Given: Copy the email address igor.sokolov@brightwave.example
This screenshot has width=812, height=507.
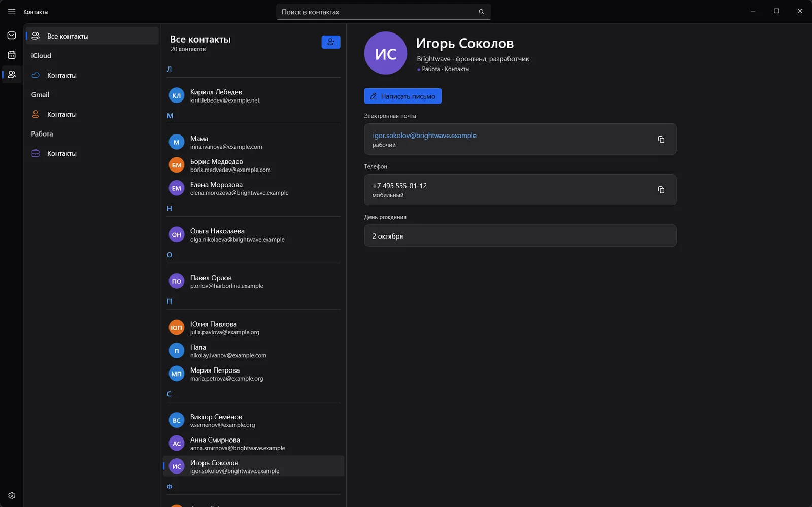Looking at the screenshot, I should click(x=661, y=139).
